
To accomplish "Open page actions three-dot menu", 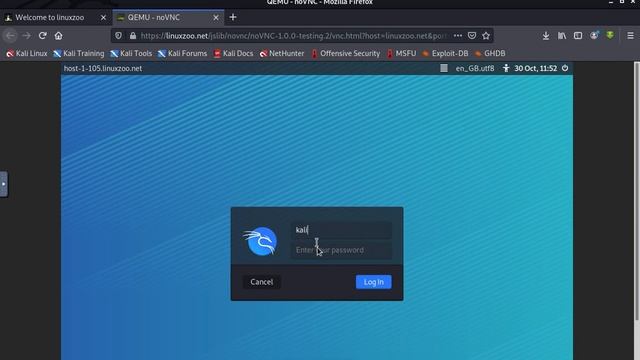I will click(458, 36).
